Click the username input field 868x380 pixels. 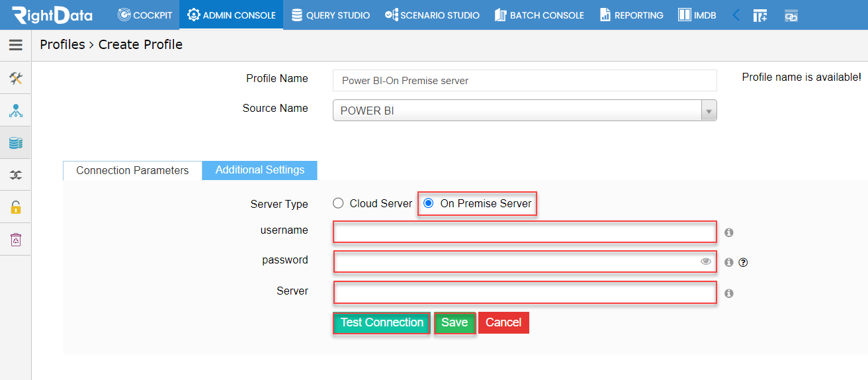click(525, 232)
